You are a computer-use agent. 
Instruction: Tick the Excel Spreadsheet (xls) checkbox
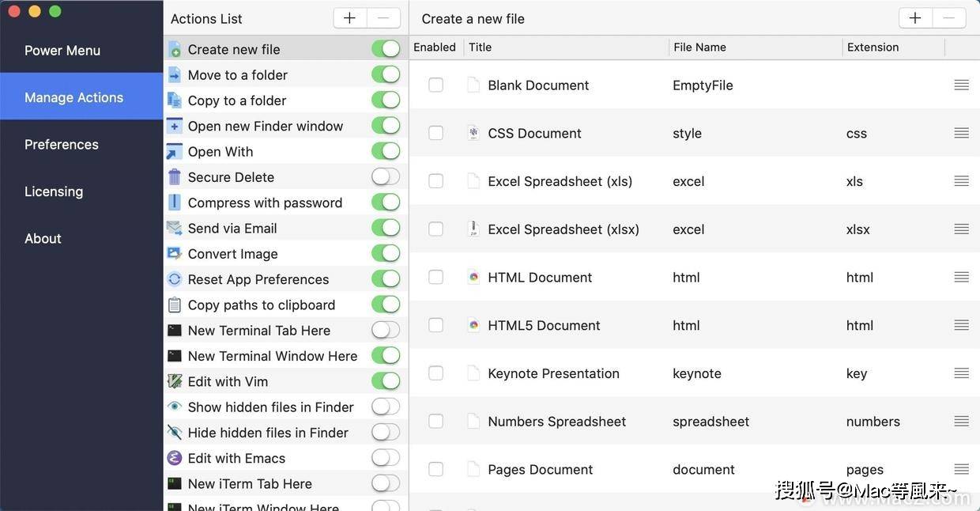click(435, 181)
